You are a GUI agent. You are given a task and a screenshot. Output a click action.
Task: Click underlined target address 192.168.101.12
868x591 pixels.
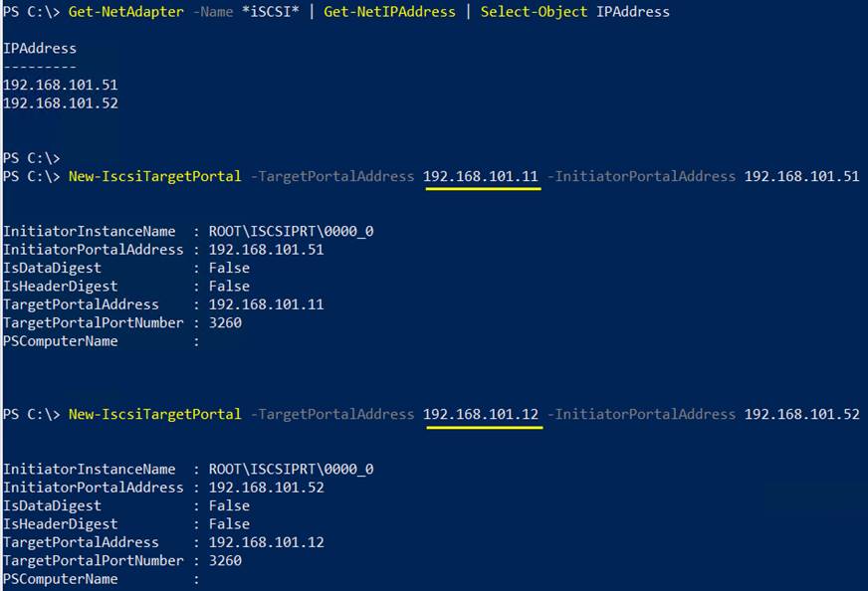(x=481, y=415)
